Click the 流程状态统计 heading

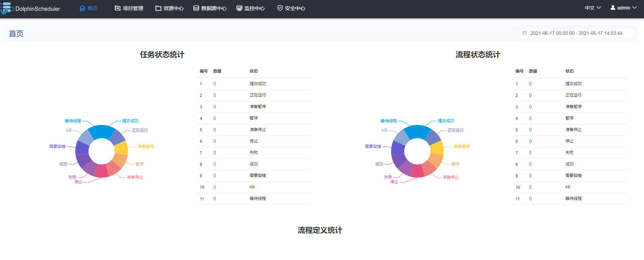tap(478, 55)
